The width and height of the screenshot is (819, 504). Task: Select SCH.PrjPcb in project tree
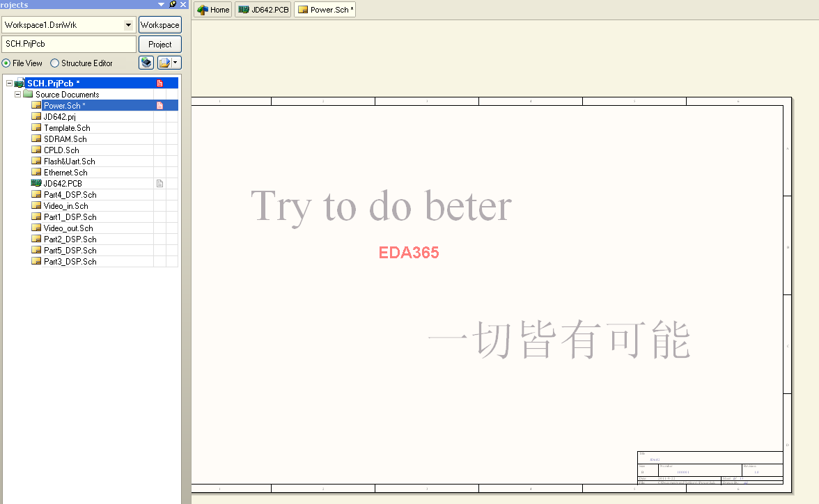53,83
